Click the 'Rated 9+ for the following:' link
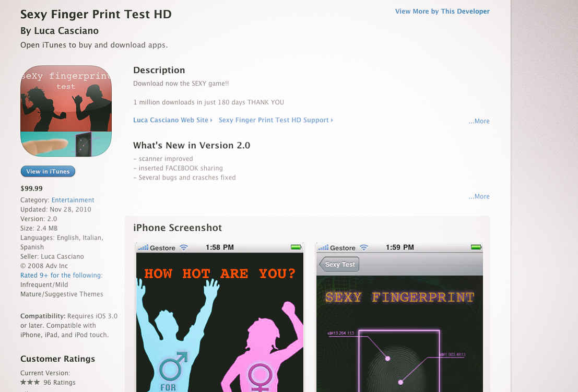This screenshot has height=392, width=578. pos(62,275)
